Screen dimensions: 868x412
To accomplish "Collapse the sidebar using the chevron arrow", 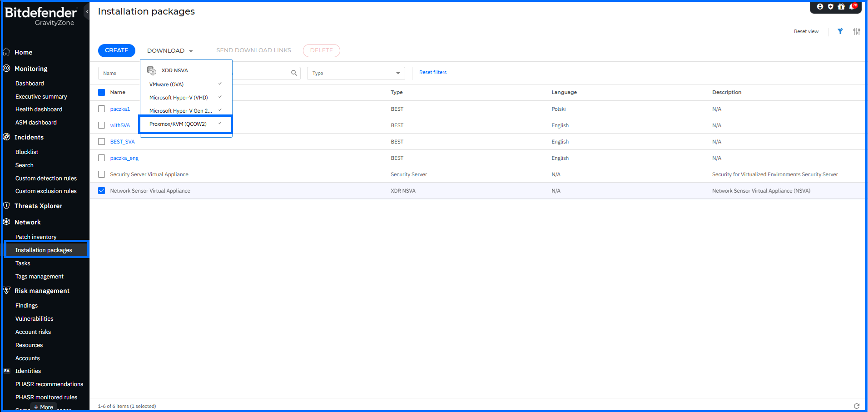I will tap(87, 11).
